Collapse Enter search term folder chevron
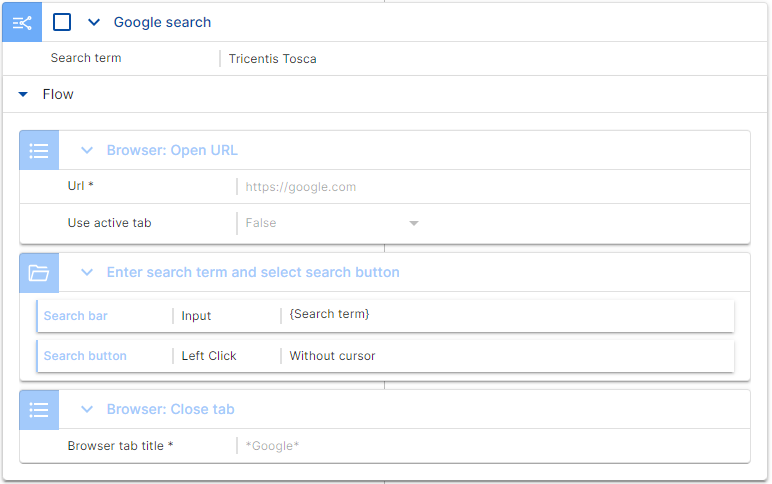The height and width of the screenshot is (484, 772). pos(87,272)
